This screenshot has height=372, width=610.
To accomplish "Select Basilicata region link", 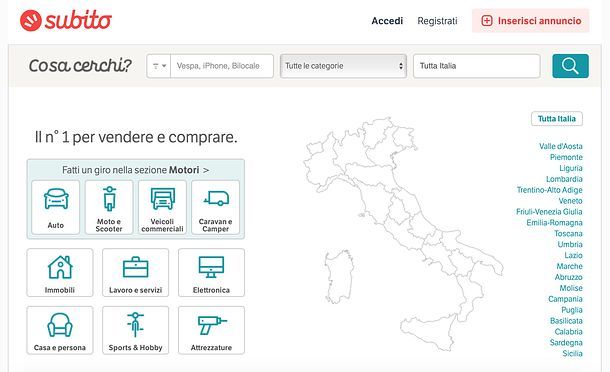I will pos(566,321).
